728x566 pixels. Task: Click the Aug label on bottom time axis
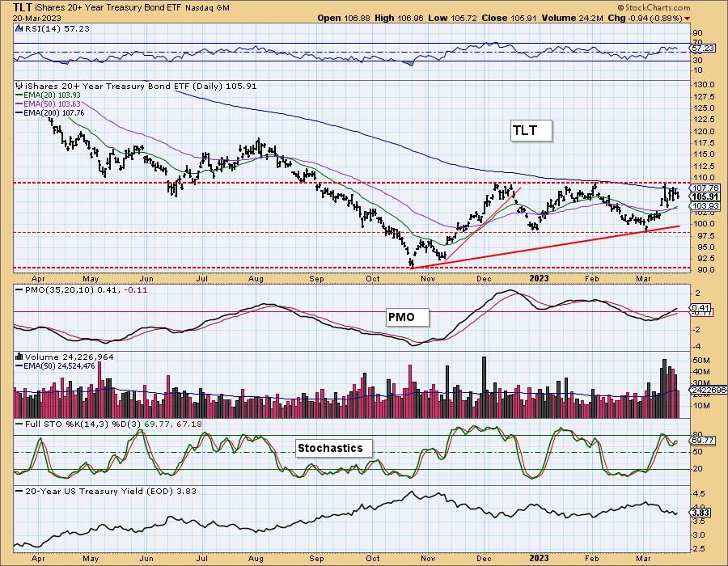(x=256, y=559)
